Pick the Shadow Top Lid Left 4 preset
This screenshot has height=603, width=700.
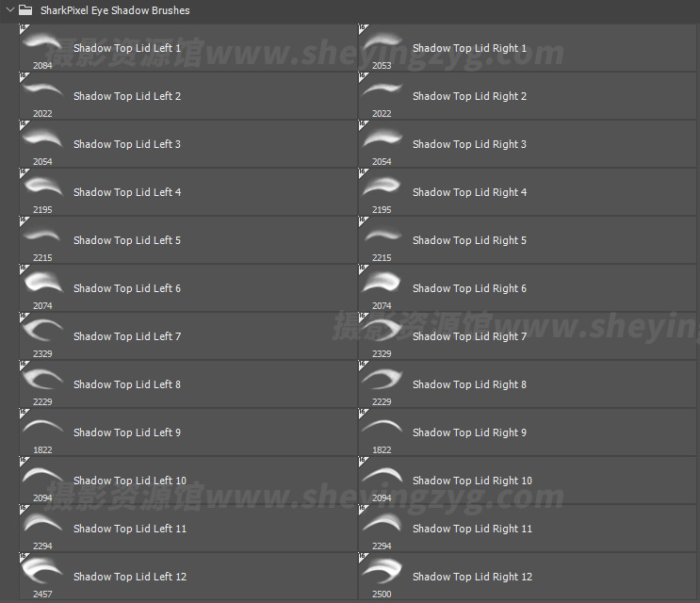point(127,192)
